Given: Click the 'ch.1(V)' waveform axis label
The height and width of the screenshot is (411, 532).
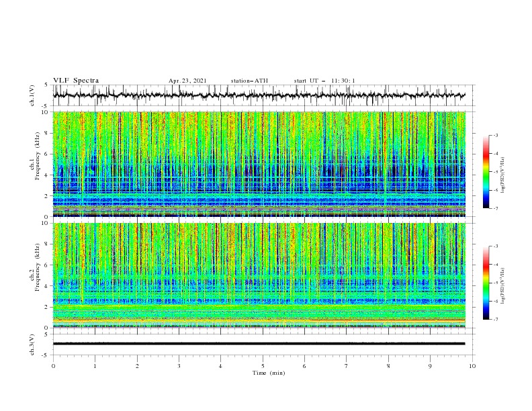Looking at the screenshot, I should 32,95.
